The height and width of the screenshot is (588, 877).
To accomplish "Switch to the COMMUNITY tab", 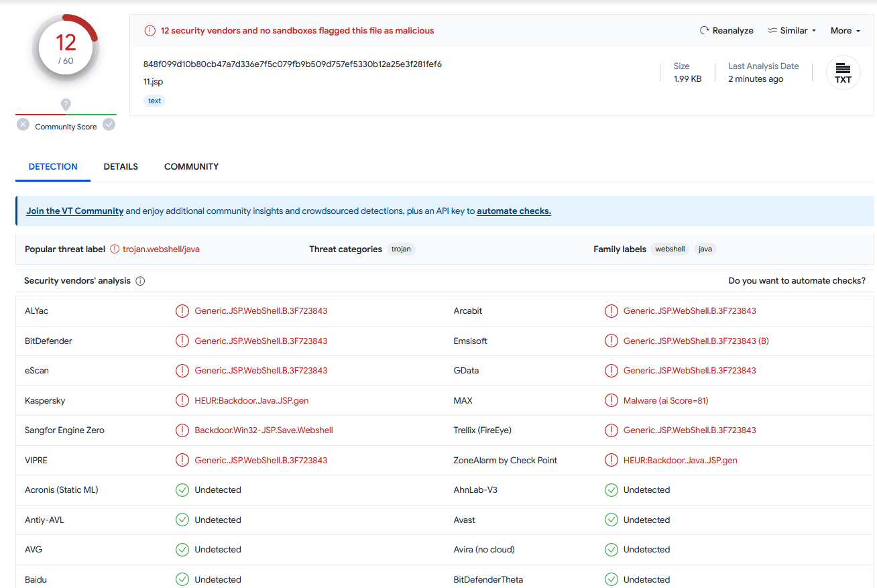I will pos(191,166).
